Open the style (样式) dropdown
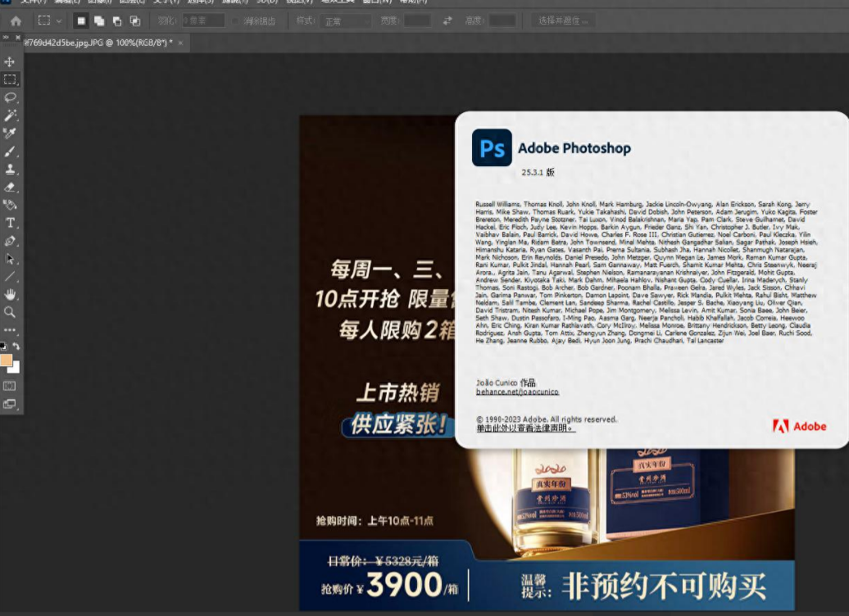This screenshot has height=616, width=849. (x=345, y=21)
